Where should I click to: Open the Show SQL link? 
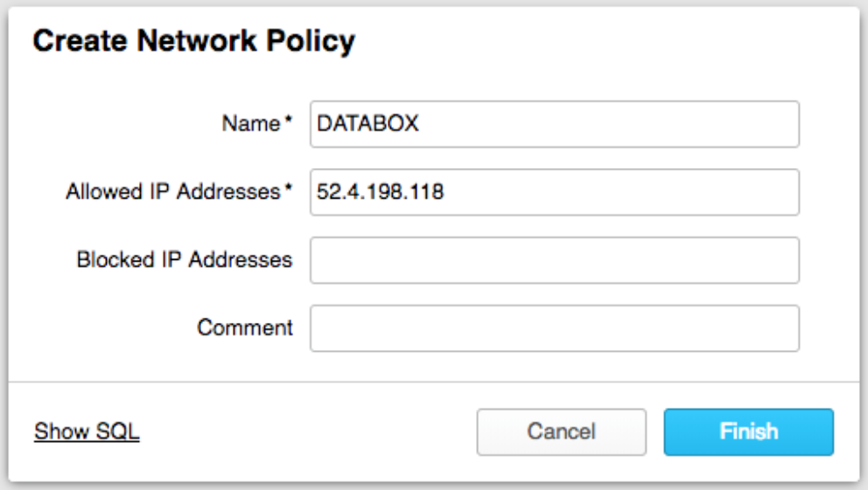click(87, 431)
